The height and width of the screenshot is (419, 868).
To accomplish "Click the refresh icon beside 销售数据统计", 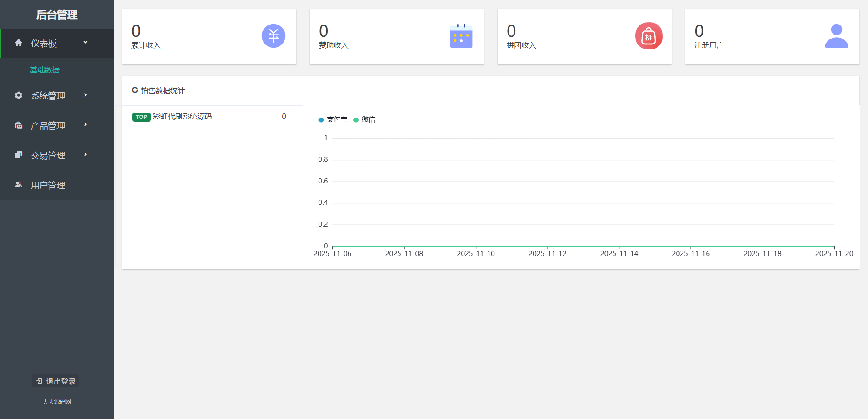I will (x=135, y=90).
